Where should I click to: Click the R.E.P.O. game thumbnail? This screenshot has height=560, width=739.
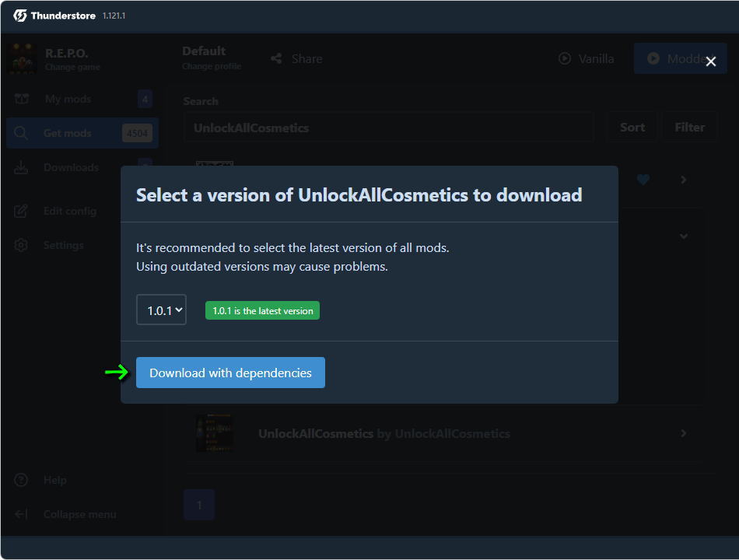point(22,58)
